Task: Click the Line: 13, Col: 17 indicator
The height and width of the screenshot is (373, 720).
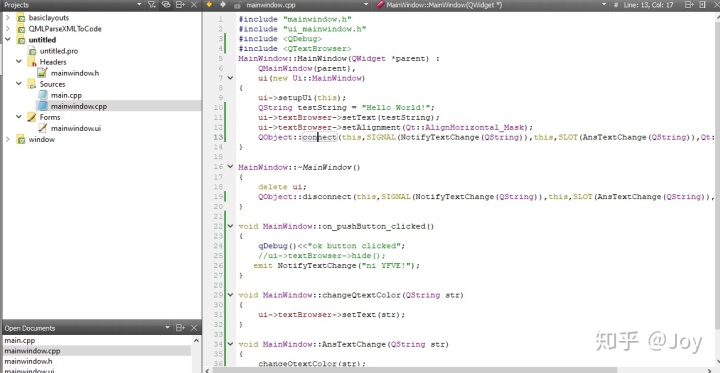Action: 648,5
